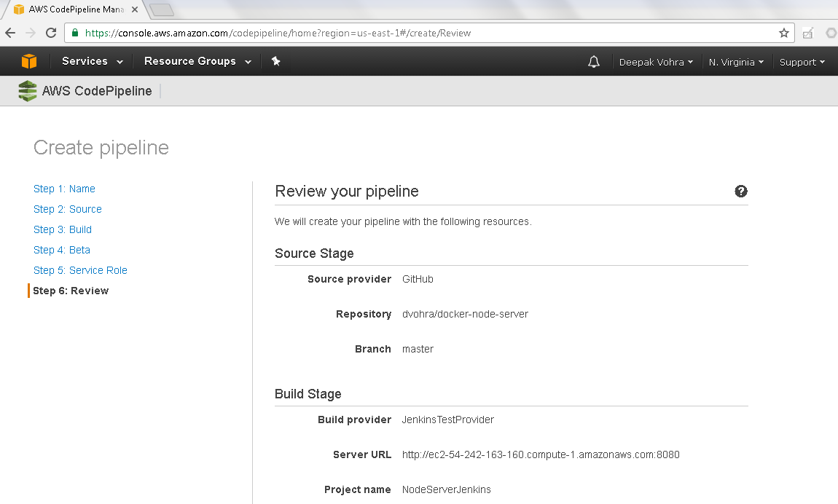Click the Review your pipeline heading

coord(347,191)
